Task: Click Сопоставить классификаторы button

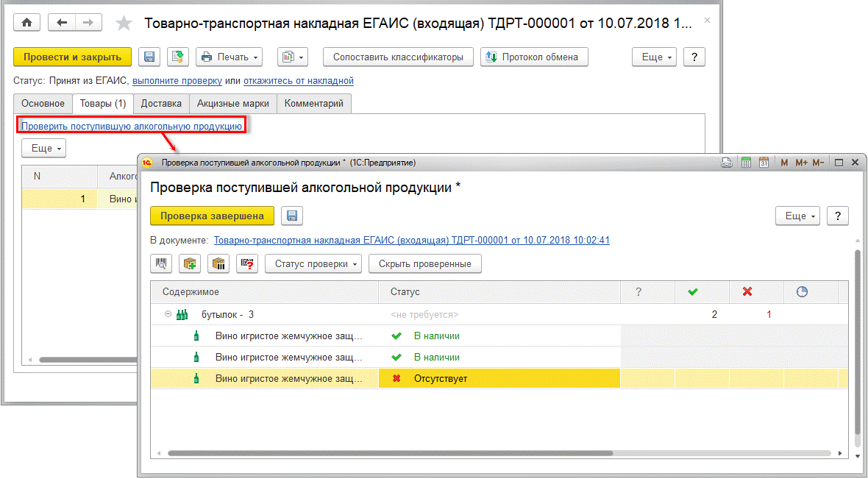Action: pos(398,57)
